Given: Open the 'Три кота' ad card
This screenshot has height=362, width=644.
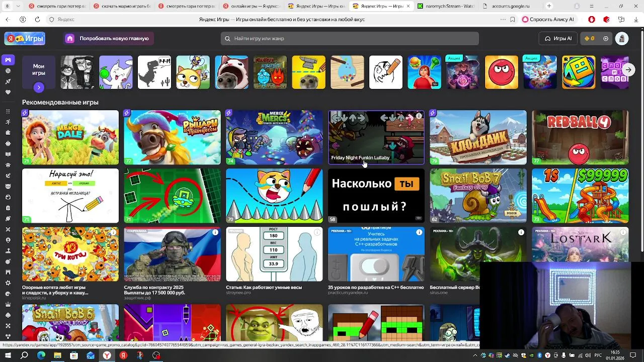Looking at the screenshot, I should 70,254.
